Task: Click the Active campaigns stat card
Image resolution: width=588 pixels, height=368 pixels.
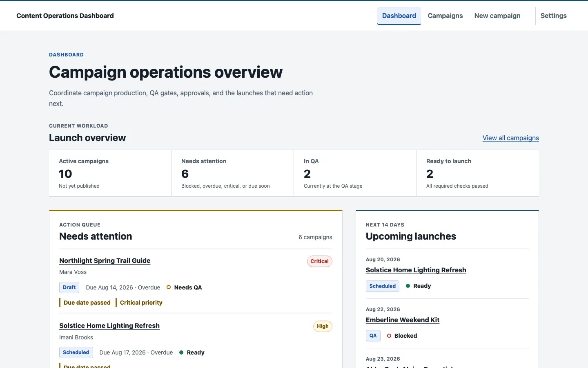Action: [x=110, y=173]
